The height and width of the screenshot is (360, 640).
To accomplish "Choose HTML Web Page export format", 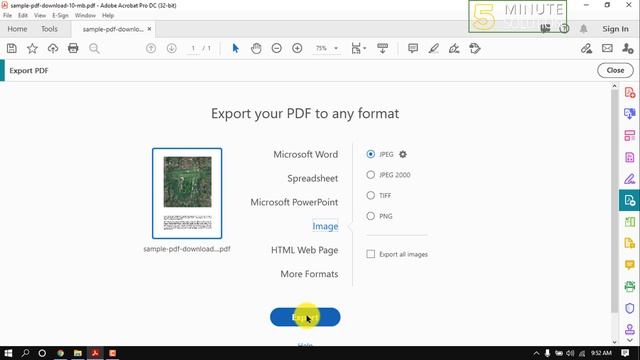I will pos(304,250).
